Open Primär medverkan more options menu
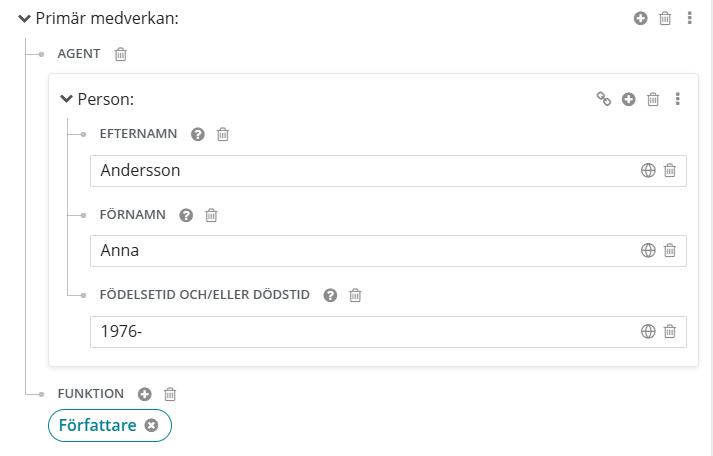Image resolution: width=713 pixels, height=456 pixels. pyautogui.click(x=689, y=18)
